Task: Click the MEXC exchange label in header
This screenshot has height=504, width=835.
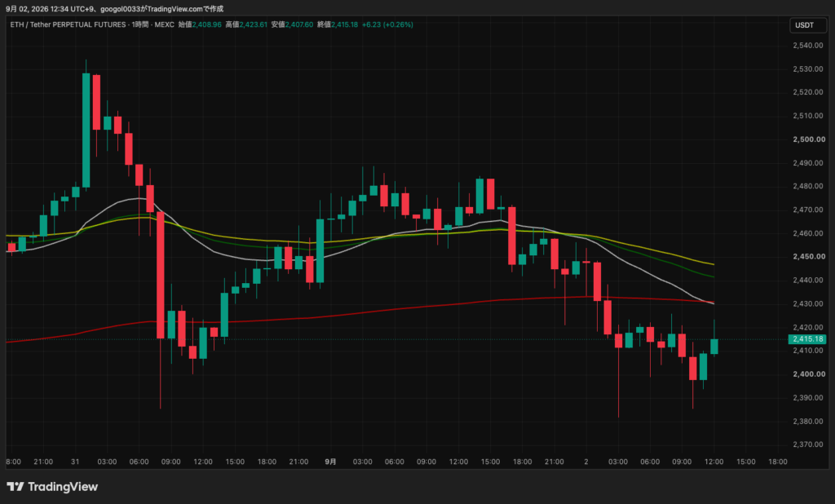Action: click(165, 24)
